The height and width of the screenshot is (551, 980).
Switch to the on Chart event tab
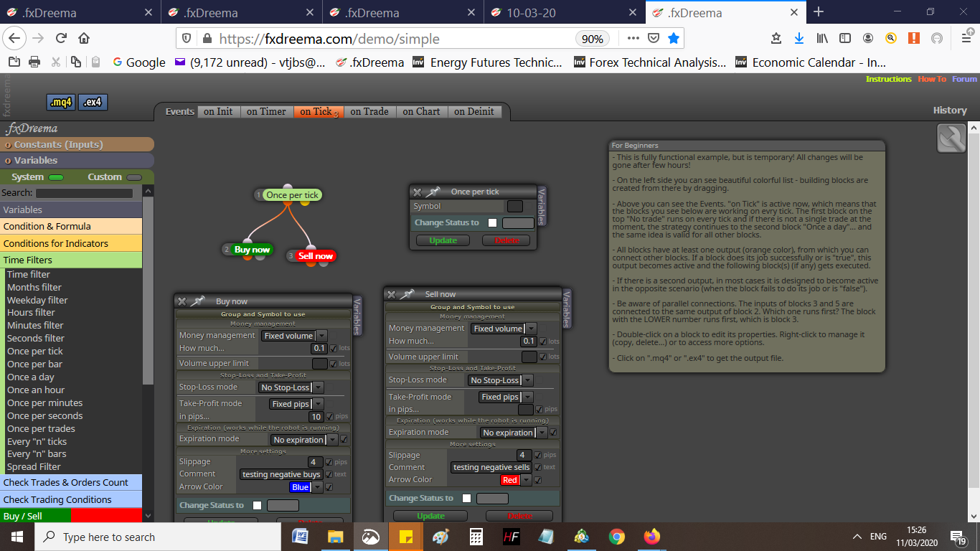[421, 111]
